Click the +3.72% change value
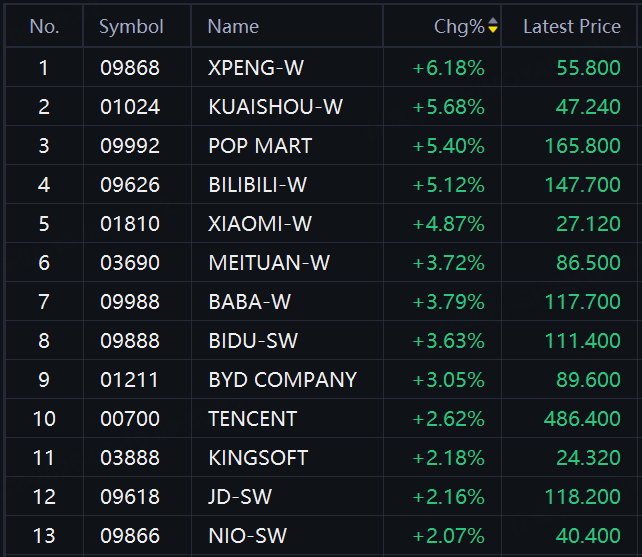 (x=448, y=263)
